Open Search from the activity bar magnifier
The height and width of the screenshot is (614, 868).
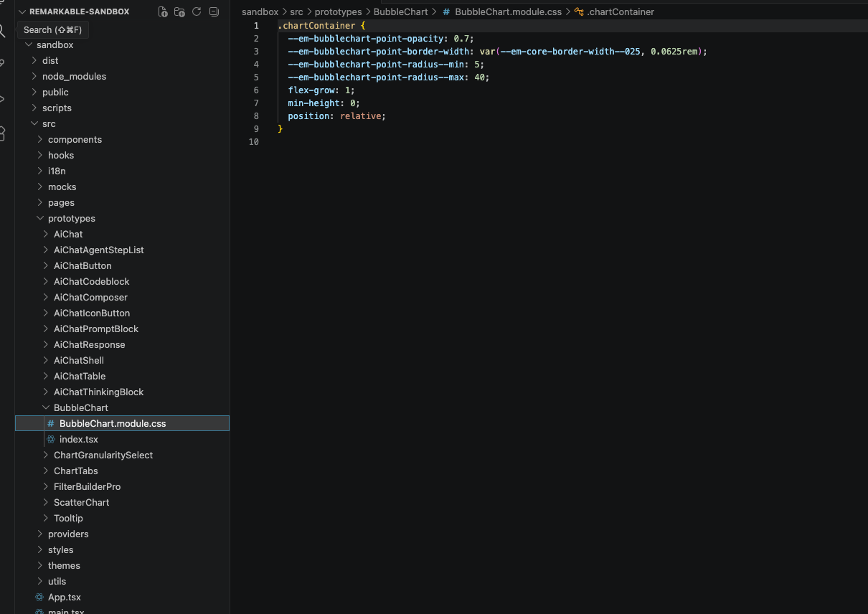tap(2, 31)
